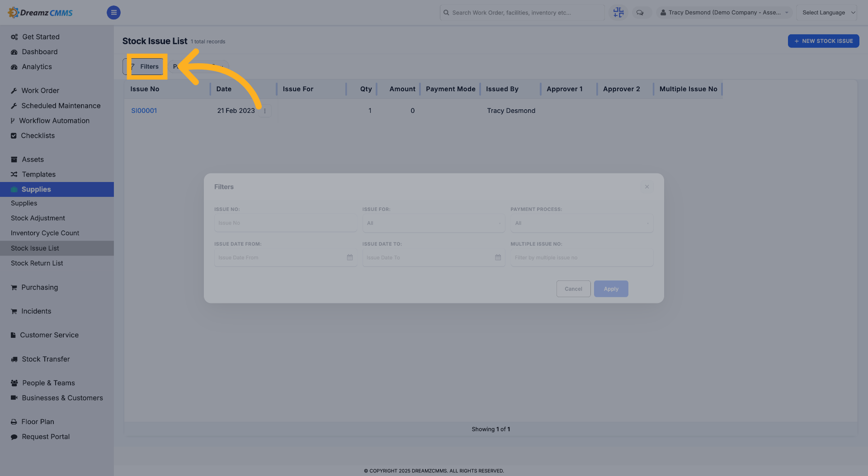
Task: Close the Filters dialog with X
Action: 647,187
